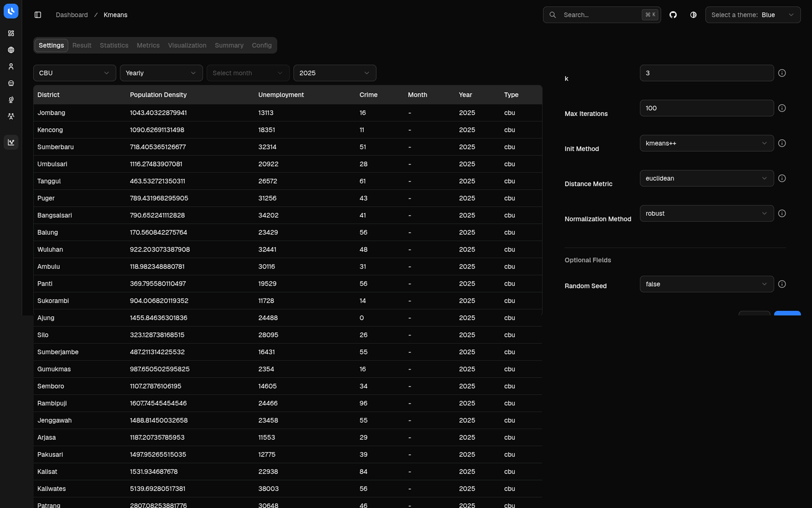Select the Jombang district cell
Viewport: 812px width, 508px height.
tap(51, 113)
